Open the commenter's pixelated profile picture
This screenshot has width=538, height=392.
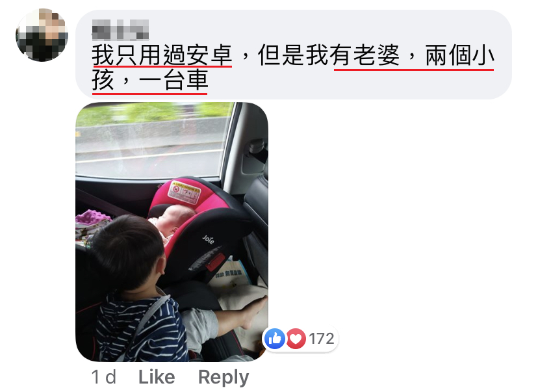[42, 35]
